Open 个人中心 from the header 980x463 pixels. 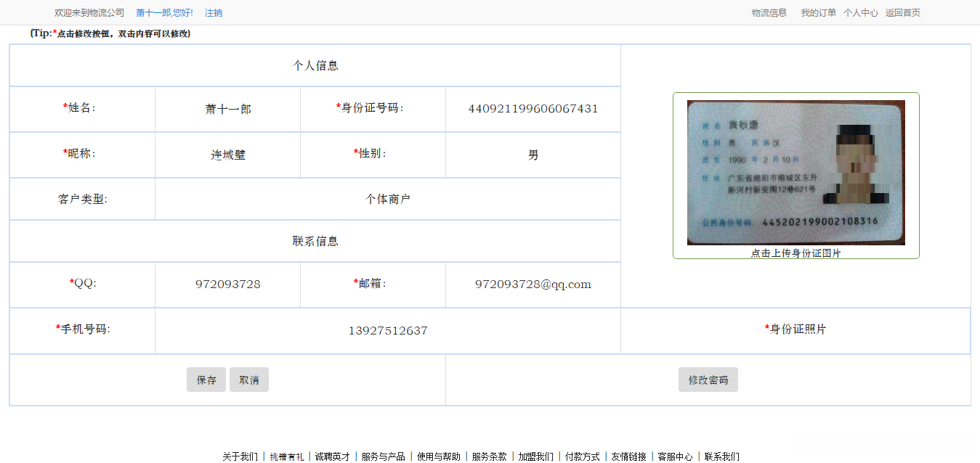861,13
